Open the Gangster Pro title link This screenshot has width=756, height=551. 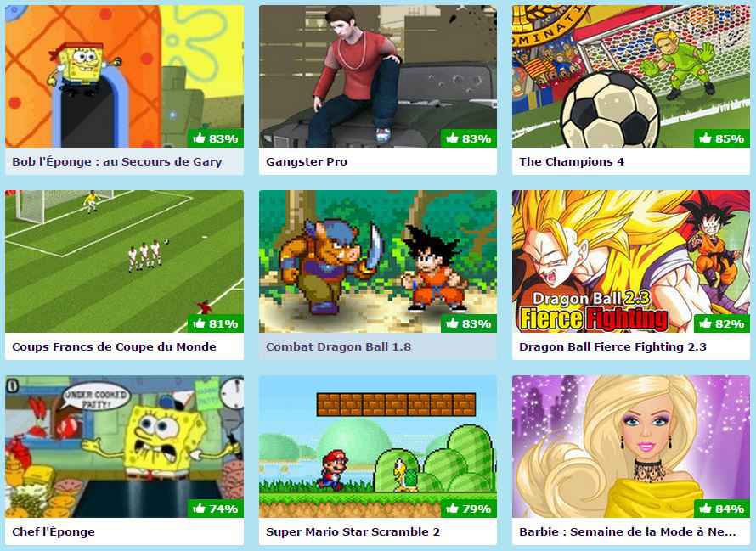coord(307,162)
